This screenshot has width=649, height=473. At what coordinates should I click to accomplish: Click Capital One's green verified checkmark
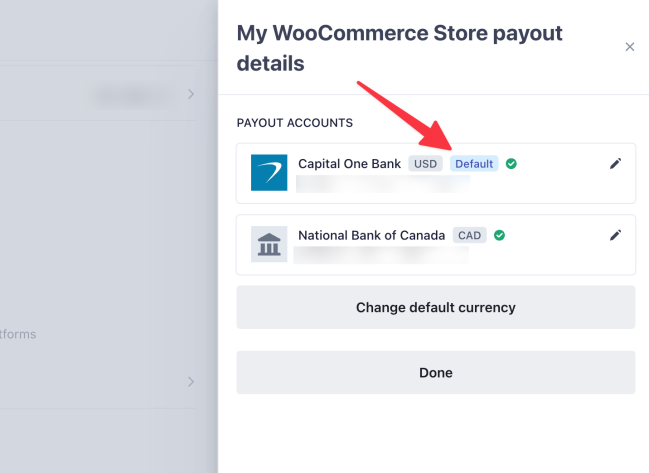click(x=511, y=164)
